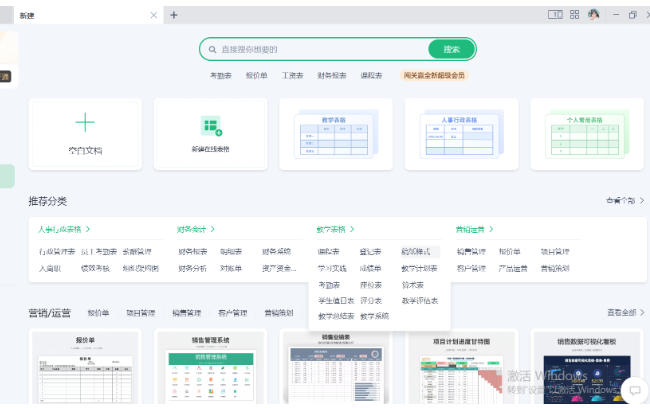
Task: Select 财务分析 under 财务会计 category
Action: [x=192, y=269]
